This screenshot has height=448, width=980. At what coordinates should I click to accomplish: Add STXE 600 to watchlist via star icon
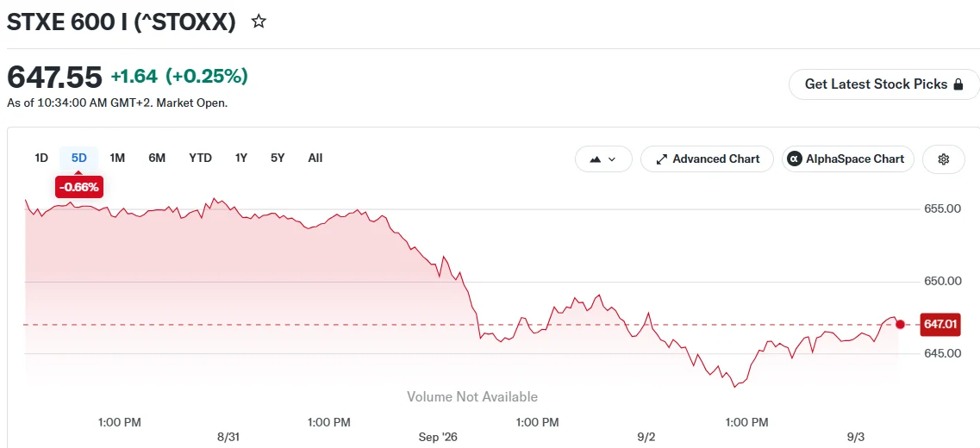click(258, 22)
